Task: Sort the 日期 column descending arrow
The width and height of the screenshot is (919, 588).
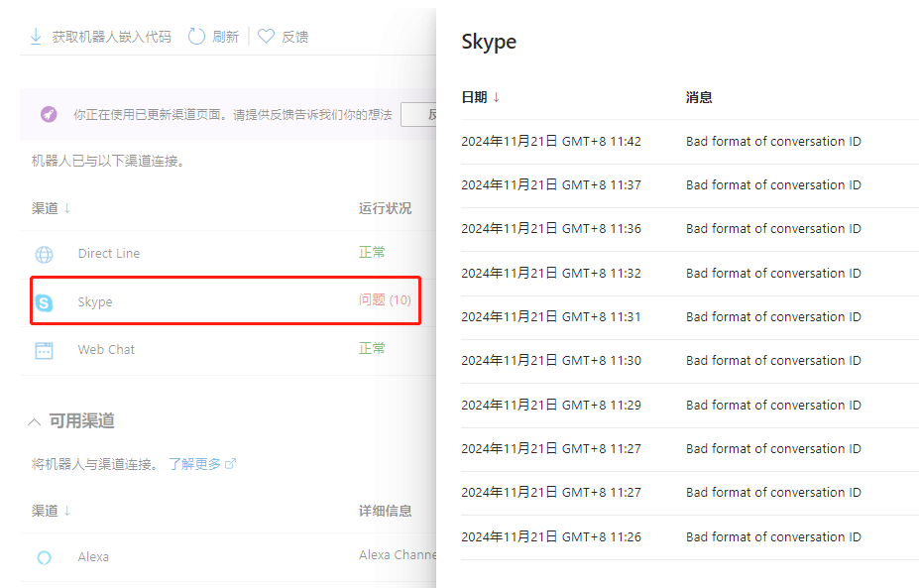Action: point(498,96)
